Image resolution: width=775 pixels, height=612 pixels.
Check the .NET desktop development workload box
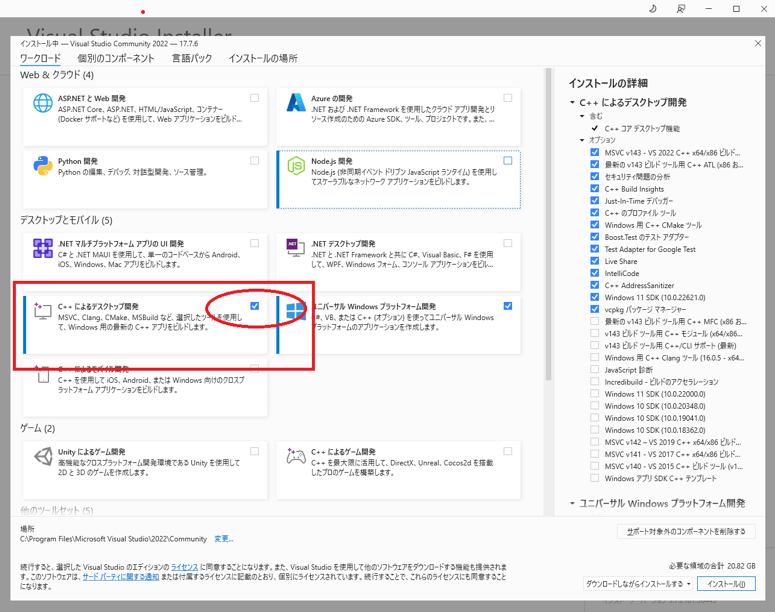click(x=508, y=243)
